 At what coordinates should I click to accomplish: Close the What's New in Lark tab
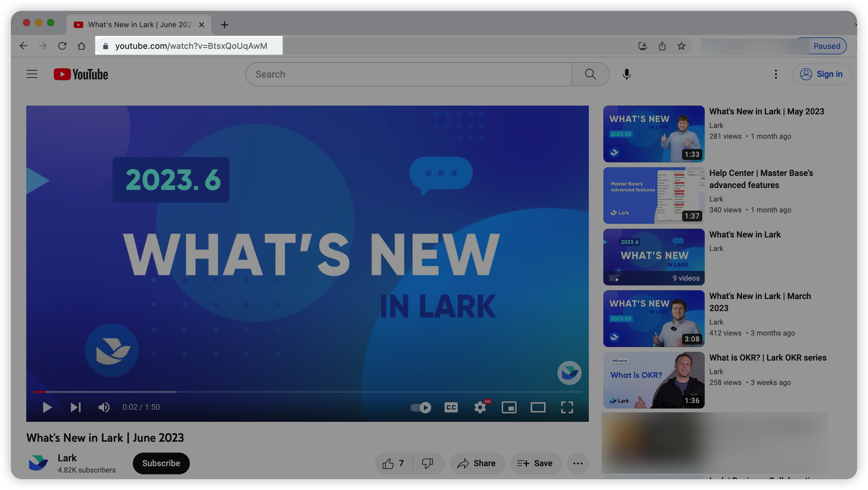pos(202,24)
